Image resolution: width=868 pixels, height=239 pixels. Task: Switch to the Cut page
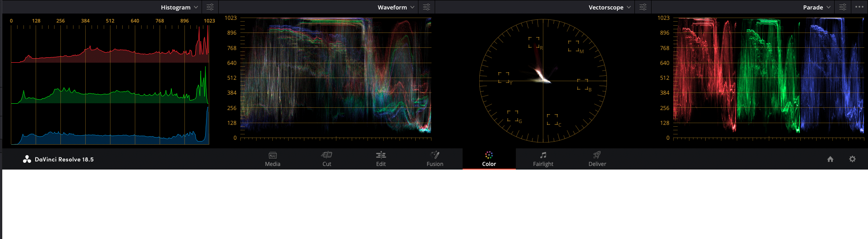pyautogui.click(x=327, y=159)
